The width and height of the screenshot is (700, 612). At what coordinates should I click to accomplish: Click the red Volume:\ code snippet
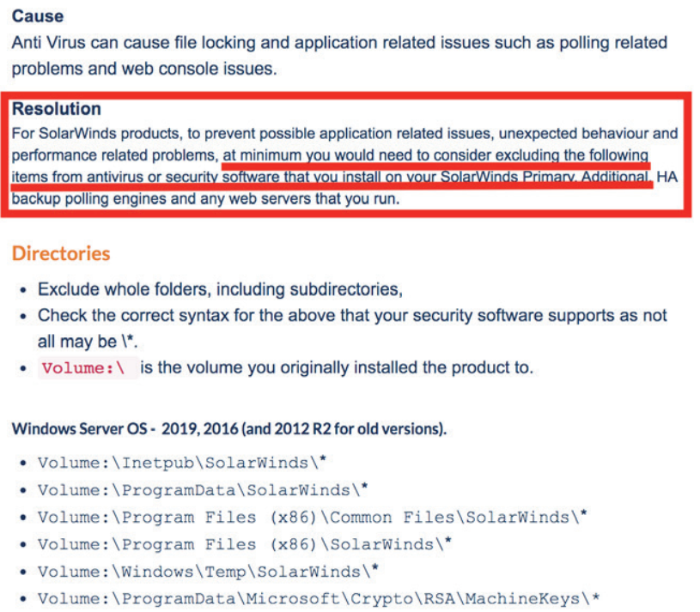click(x=84, y=368)
